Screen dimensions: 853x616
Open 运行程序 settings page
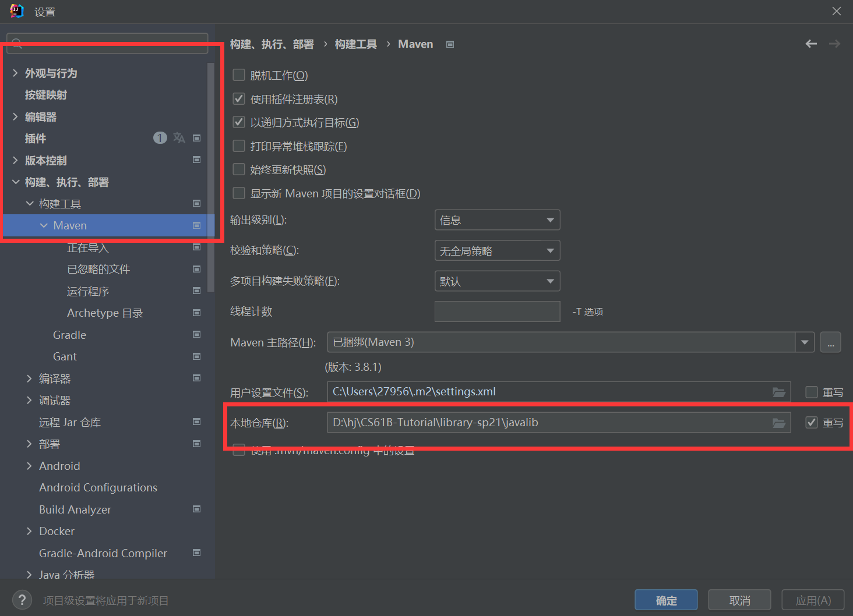[x=88, y=291]
